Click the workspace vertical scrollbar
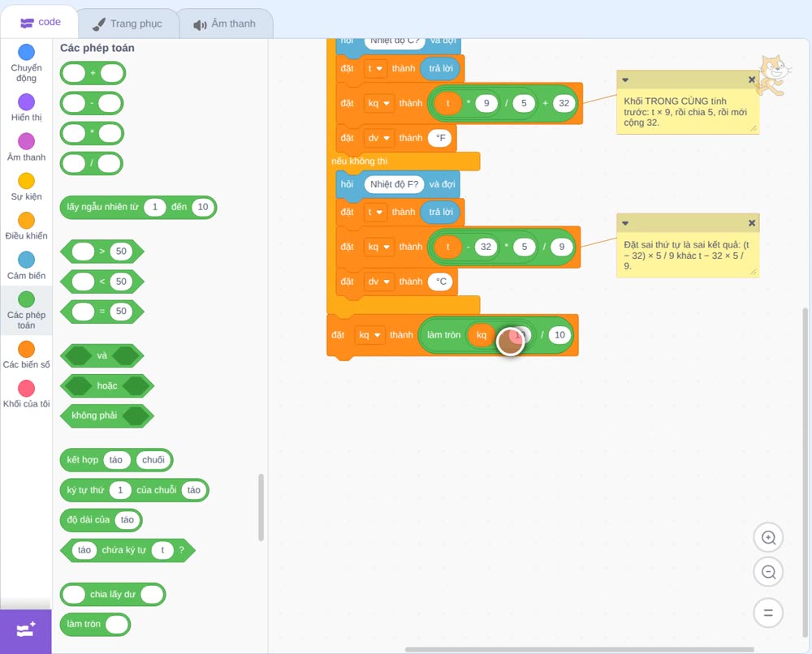 coord(805,473)
